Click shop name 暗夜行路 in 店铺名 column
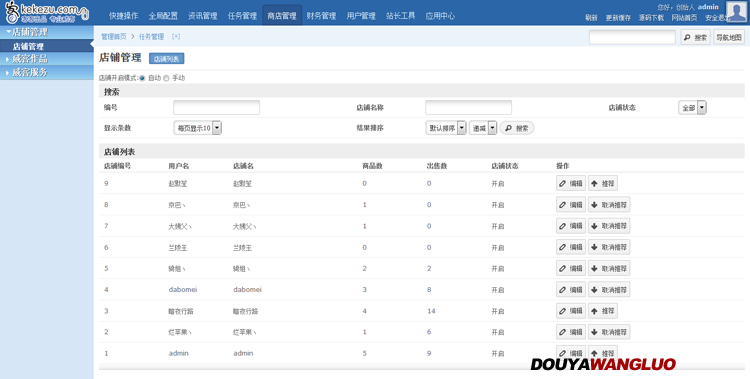This screenshot has height=379, width=750. tap(245, 311)
